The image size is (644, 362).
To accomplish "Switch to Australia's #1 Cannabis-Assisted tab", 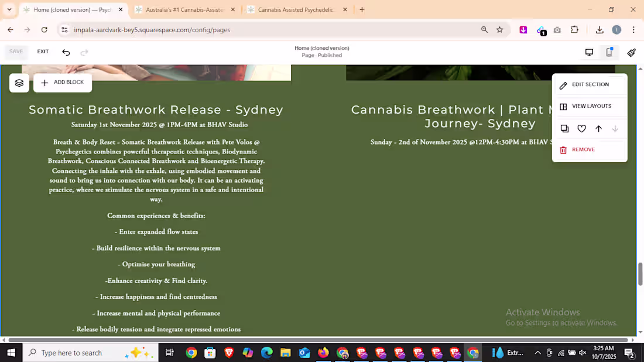I will (184, 9).
